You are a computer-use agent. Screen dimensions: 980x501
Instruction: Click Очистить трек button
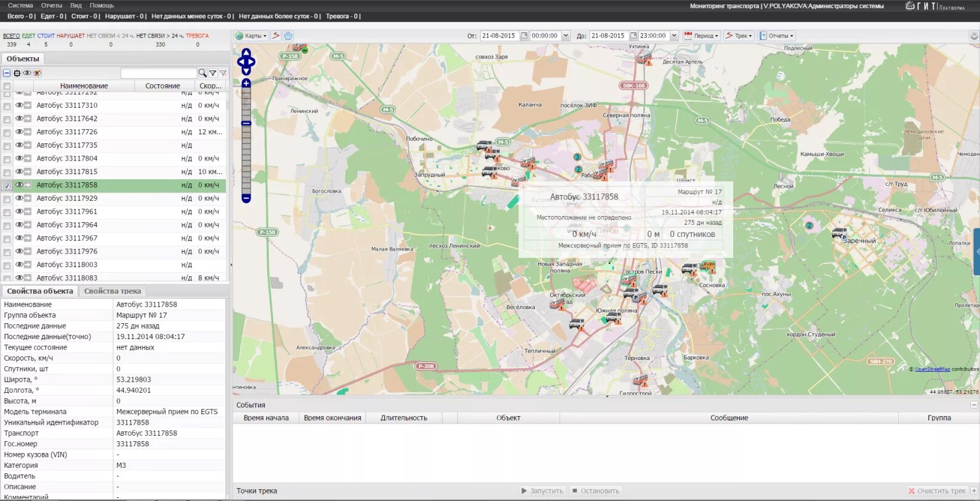click(937, 491)
